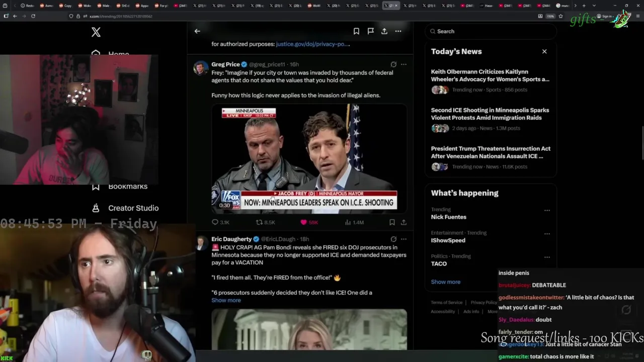The image size is (644, 362).
Task: Click the magnifier icon in the Search box
Action: click(433, 31)
